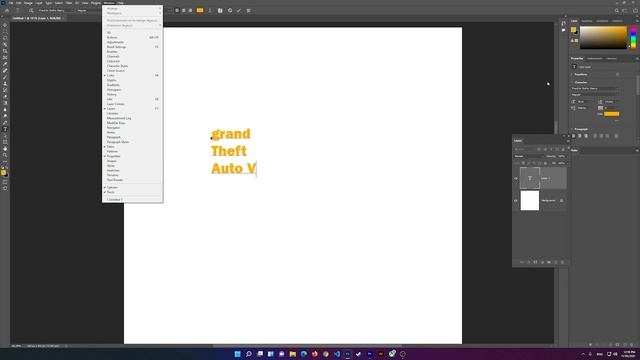Click foreground color swatch in toolbar
Image resolution: width=640 pixels, height=360 pixels.
pyautogui.click(x=4, y=172)
